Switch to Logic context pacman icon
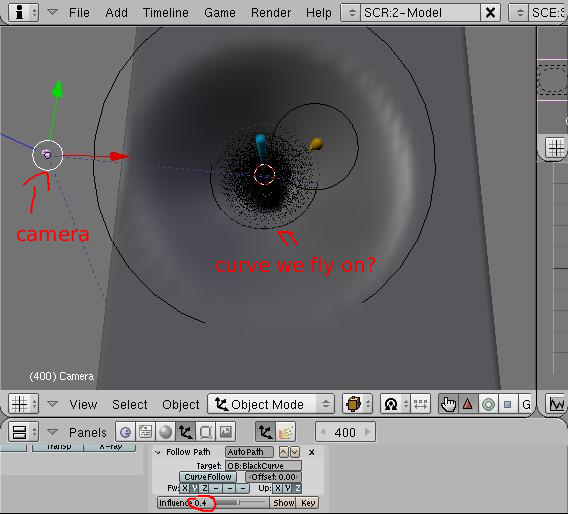Image resolution: width=568 pixels, height=514 pixels. [125, 432]
